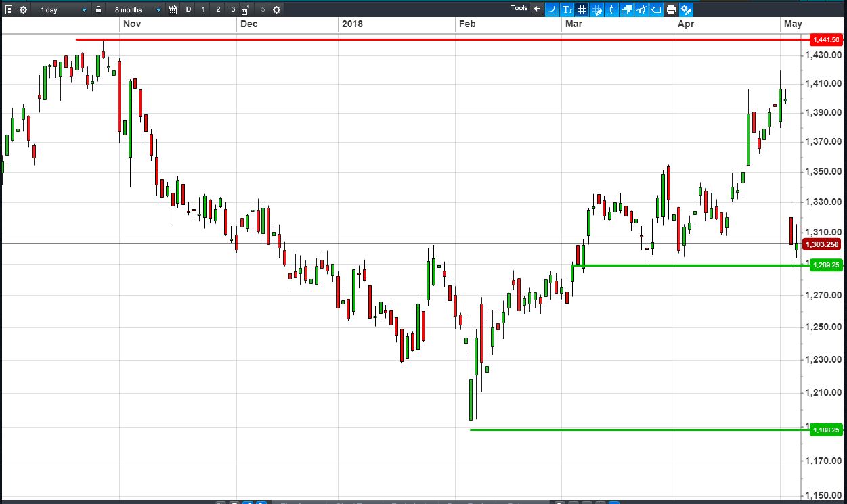
Task: Select the red 1,441.50 resistance price label
Action: coord(826,40)
